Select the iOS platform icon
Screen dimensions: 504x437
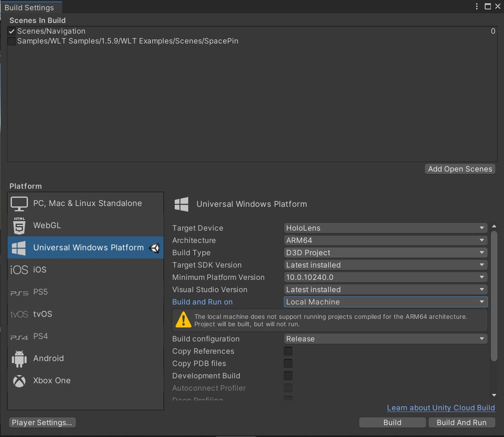(x=19, y=269)
